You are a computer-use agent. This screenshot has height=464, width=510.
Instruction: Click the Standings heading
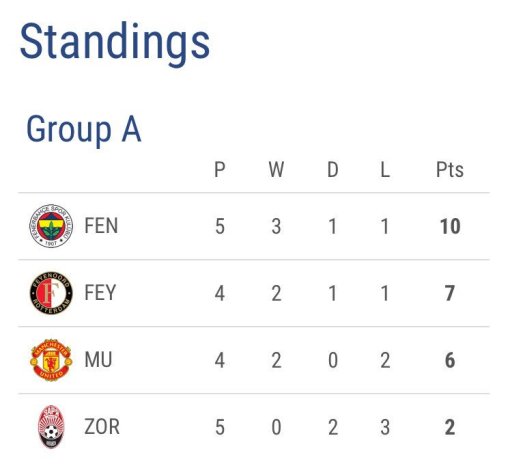pos(115,43)
